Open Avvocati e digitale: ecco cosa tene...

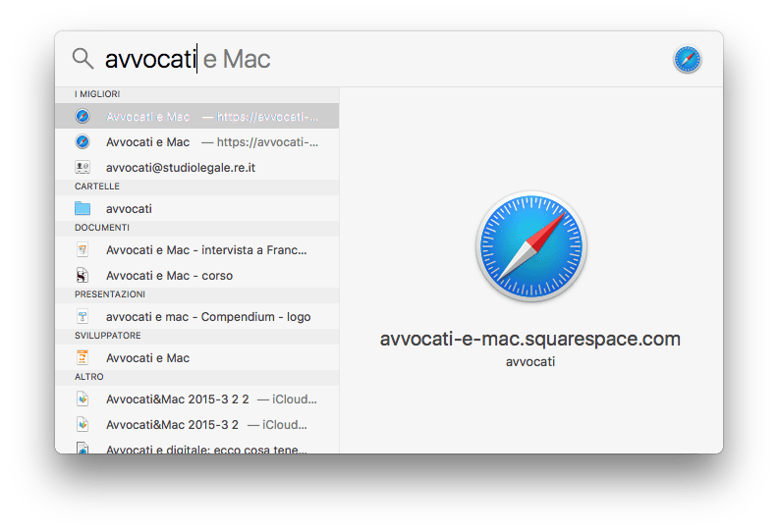[197, 447]
